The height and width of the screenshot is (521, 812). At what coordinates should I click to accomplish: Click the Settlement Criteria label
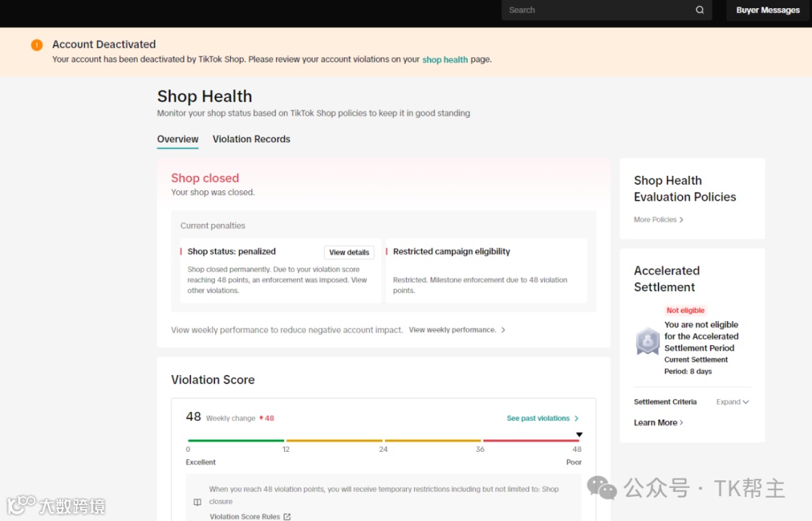[665, 402]
